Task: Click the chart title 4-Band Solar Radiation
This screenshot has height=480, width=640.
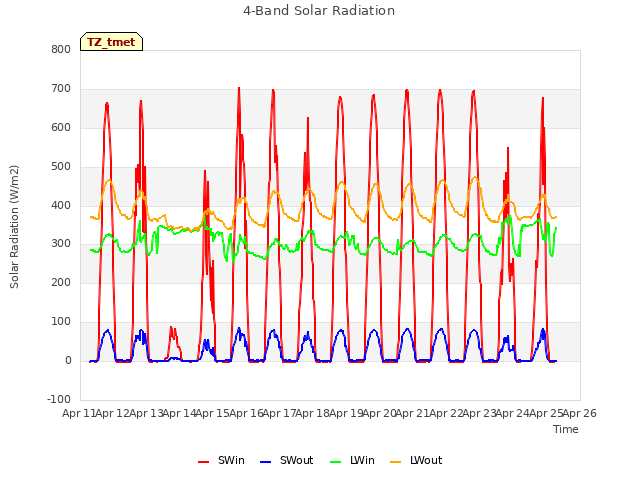Action: [x=319, y=11]
